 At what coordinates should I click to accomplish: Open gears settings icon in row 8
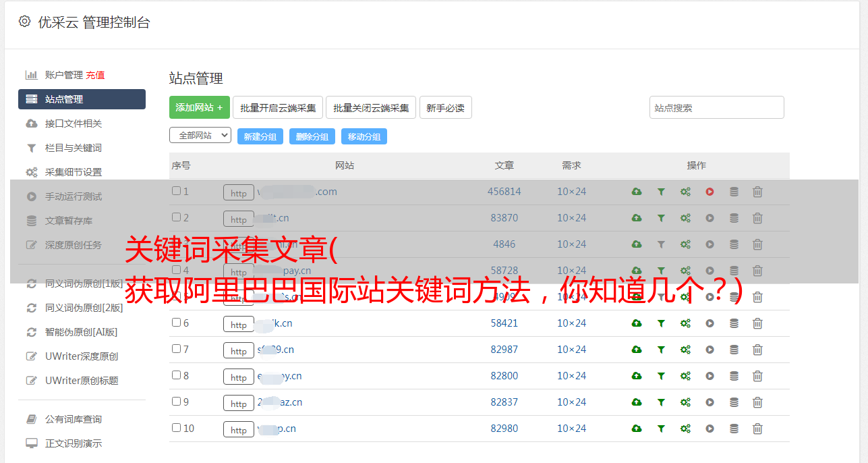[x=685, y=376]
